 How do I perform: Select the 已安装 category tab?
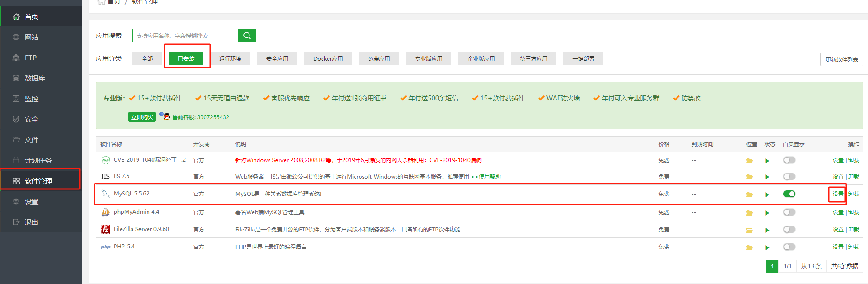tap(186, 59)
